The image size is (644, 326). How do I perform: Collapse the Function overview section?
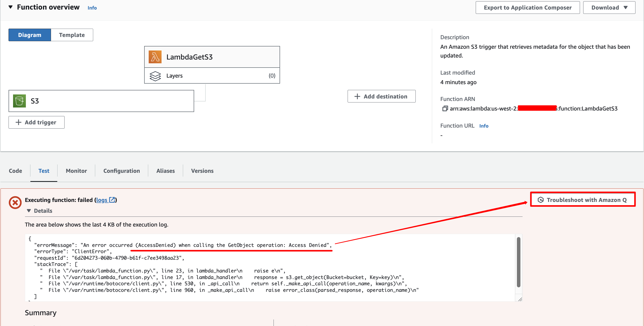tap(11, 7)
